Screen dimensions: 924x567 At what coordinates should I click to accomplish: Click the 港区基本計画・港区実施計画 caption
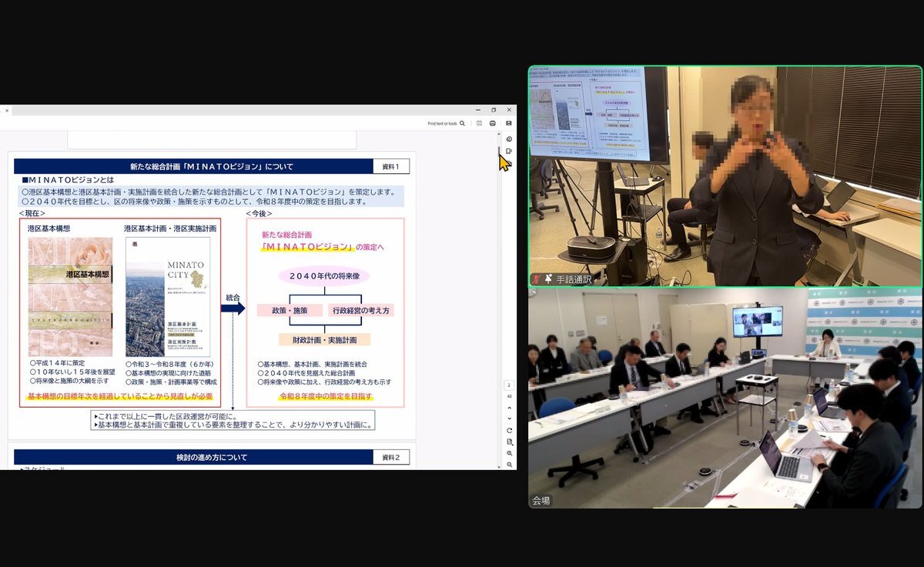[170, 228]
